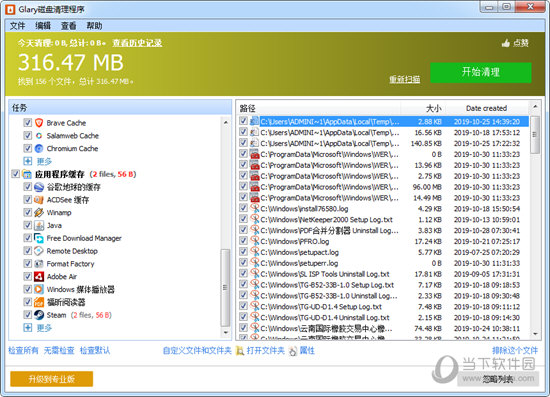Select the PDF合并分割器 Uninstall Log row
The width and height of the screenshot is (550, 397).
(x=384, y=230)
